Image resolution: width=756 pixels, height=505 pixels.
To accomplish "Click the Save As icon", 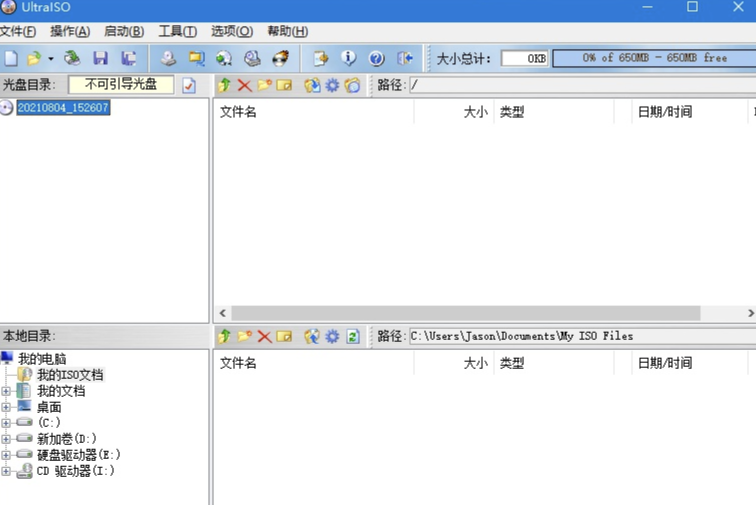I will click(x=128, y=58).
